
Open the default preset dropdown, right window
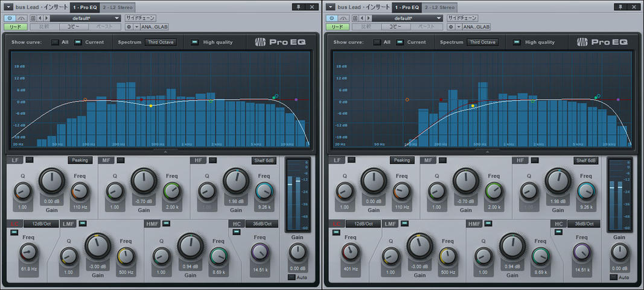pyautogui.click(x=407, y=18)
